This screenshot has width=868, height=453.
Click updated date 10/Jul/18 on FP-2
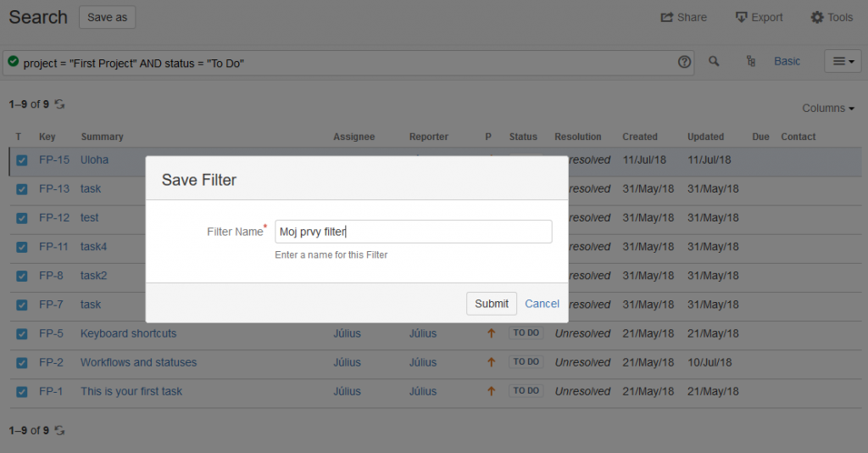pos(709,362)
